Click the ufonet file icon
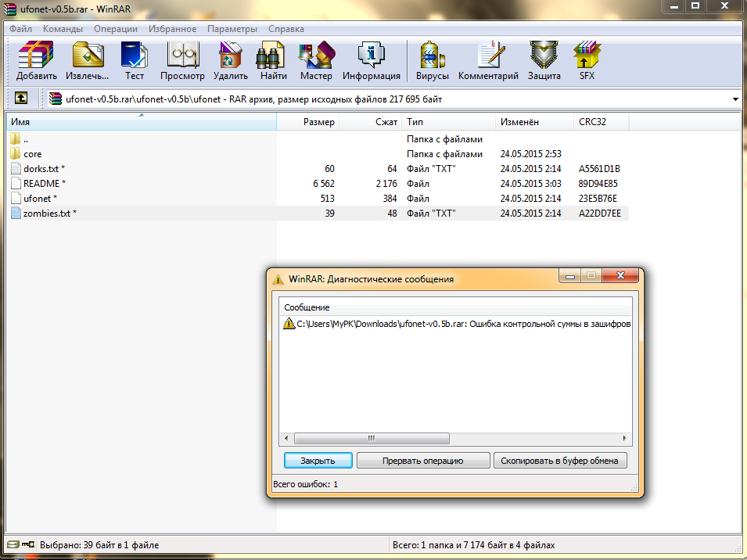This screenshot has height=560, width=747. (16, 198)
